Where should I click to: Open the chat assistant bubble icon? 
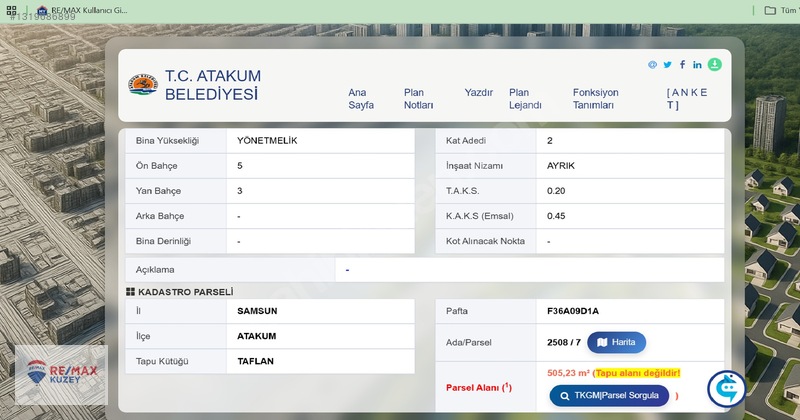click(727, 389)
